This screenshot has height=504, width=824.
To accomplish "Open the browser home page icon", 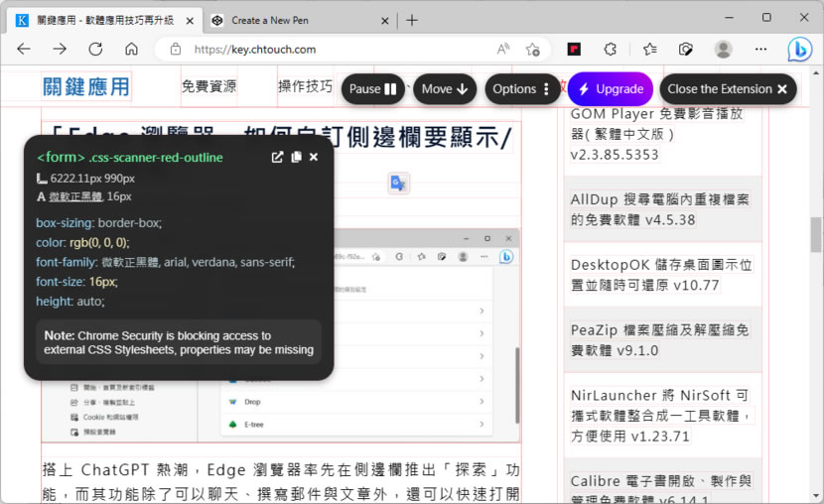I will click(x=131, y=50).
